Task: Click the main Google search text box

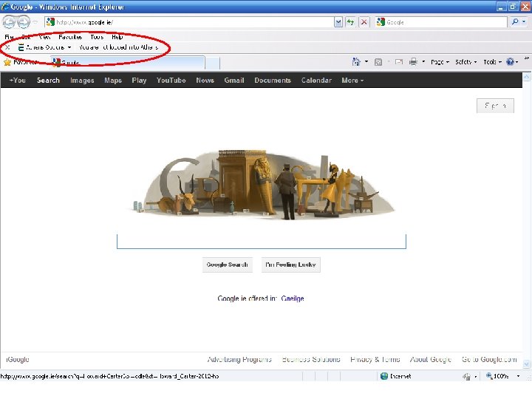Action: (262, 241)
